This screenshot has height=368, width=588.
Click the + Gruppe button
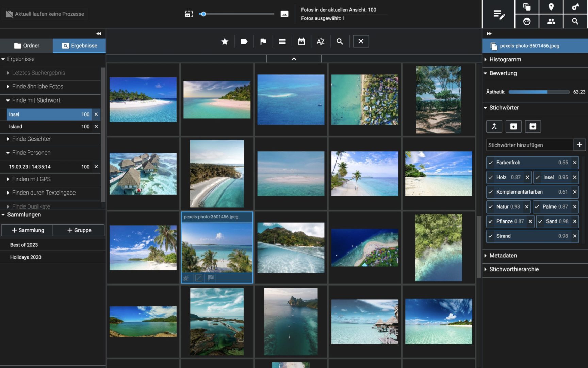pyautogui.click(x=79, y=230)
